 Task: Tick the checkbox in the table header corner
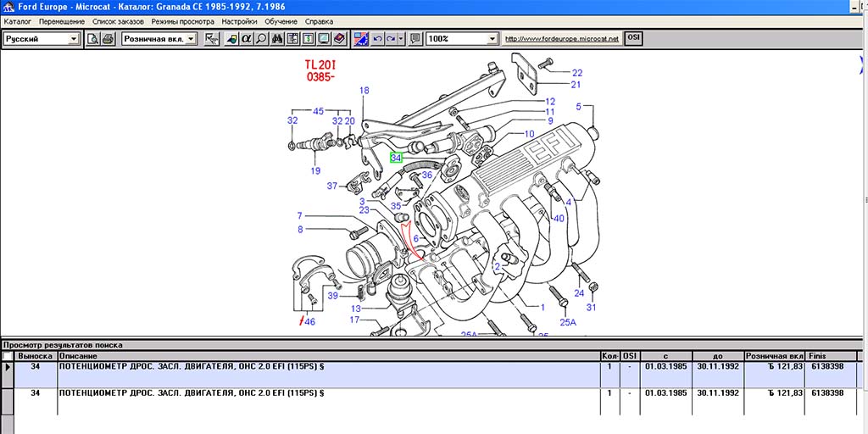tap(7, 356)
